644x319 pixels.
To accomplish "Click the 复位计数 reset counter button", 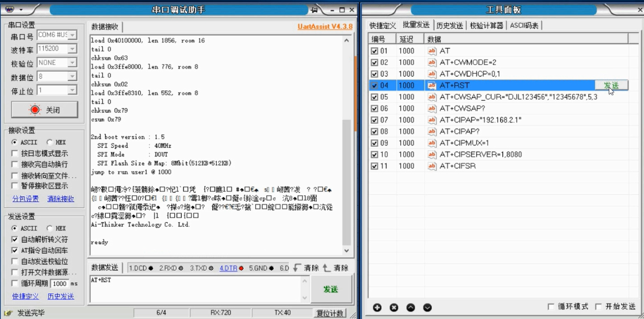I will point(330,313).
